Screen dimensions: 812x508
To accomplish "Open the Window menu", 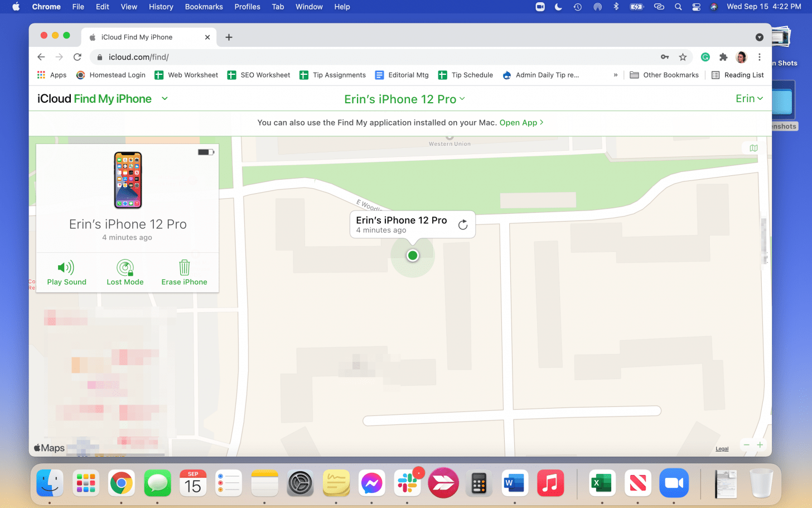I will coord(309,7).
